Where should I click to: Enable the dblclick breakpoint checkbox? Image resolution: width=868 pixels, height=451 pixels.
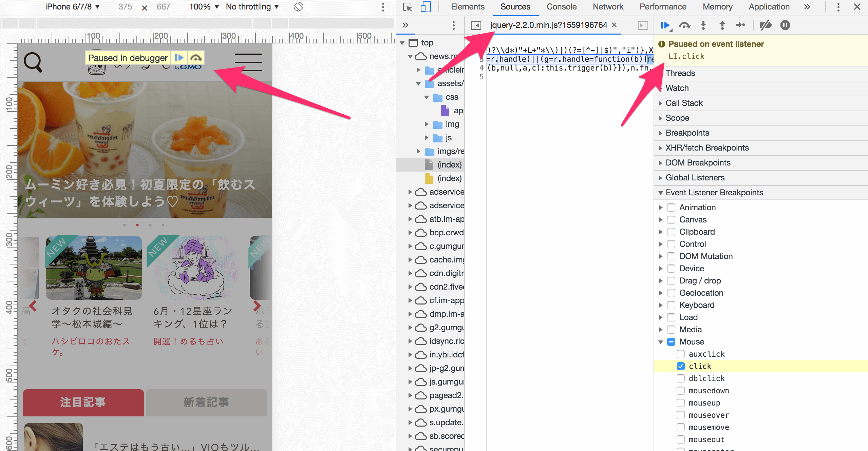click(680, 378)
